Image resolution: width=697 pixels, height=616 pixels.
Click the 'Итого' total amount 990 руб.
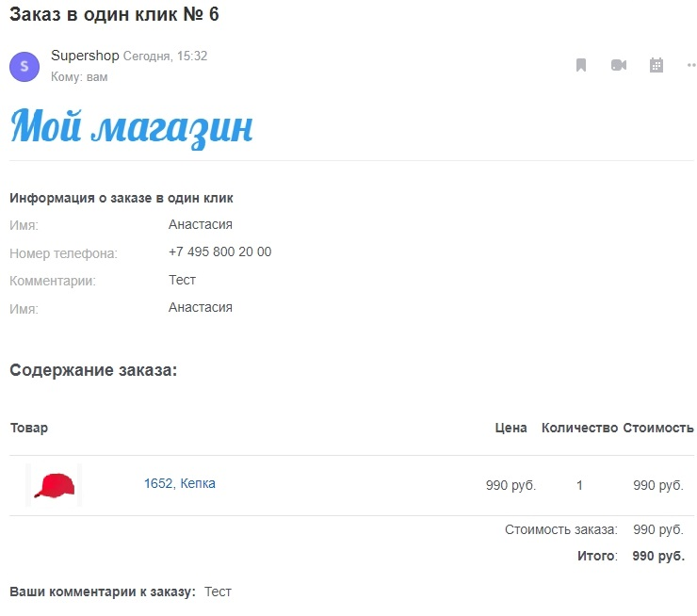point(657,556)
